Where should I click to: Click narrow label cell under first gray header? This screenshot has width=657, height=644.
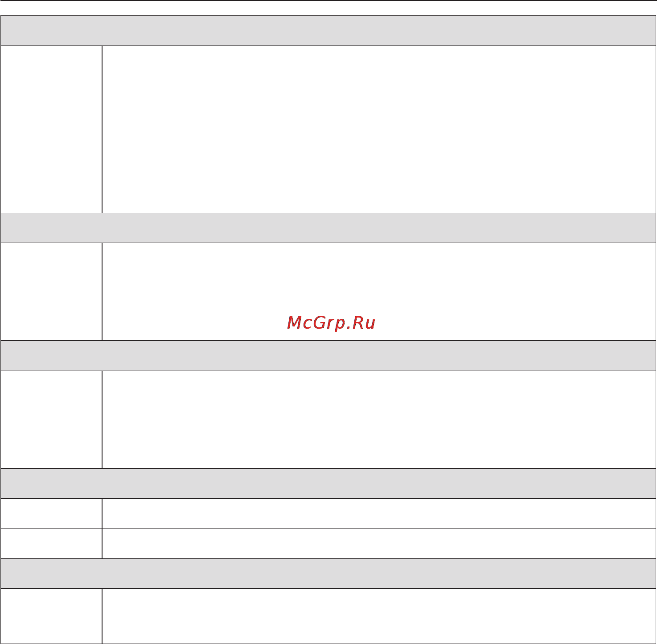click(x=51, y=71)
